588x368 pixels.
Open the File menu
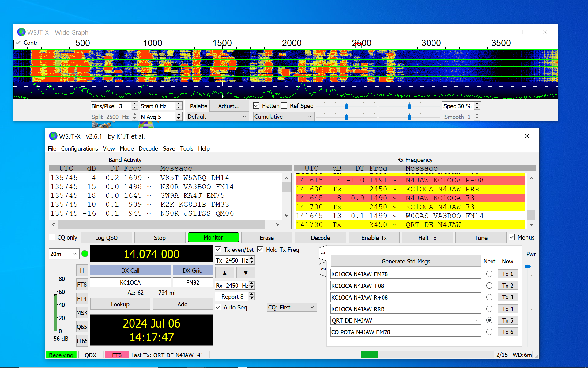(x=52, y=148)
